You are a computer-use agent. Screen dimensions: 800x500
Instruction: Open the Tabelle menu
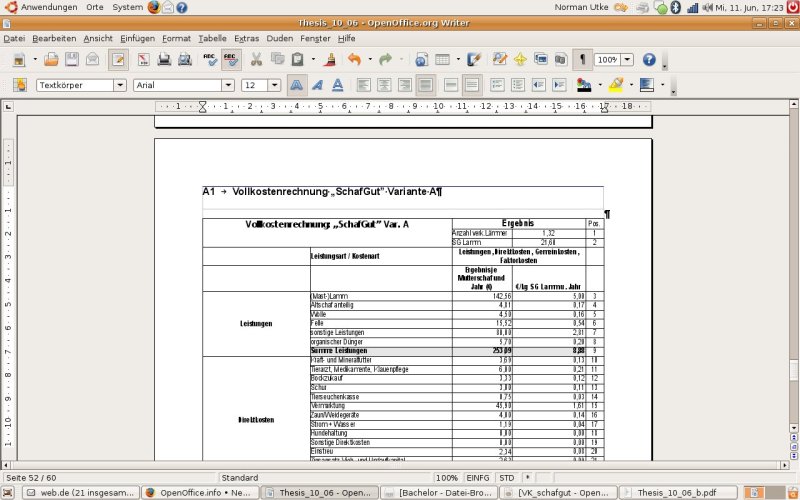212,38
